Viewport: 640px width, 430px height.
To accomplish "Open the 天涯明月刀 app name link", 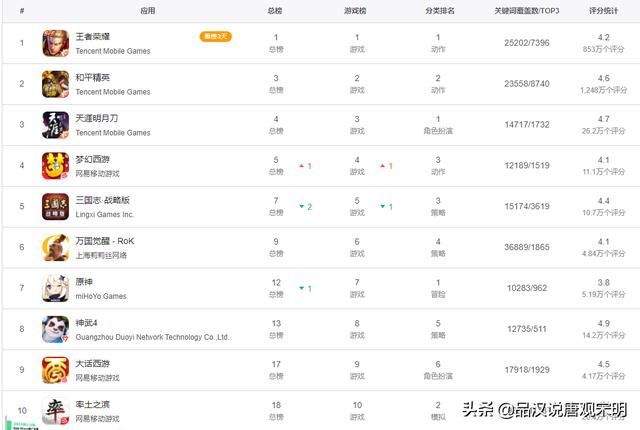I will [97, 118].
